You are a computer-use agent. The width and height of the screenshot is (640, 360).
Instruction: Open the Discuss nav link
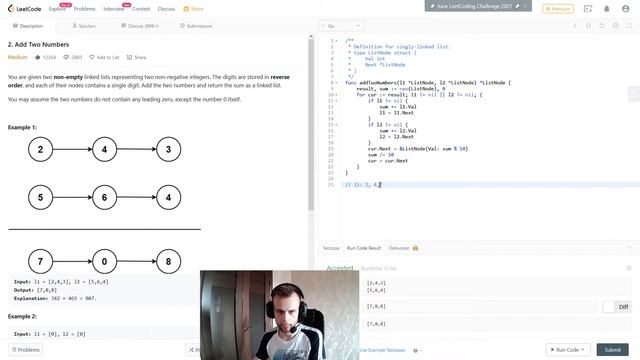(x=167, y=9)
